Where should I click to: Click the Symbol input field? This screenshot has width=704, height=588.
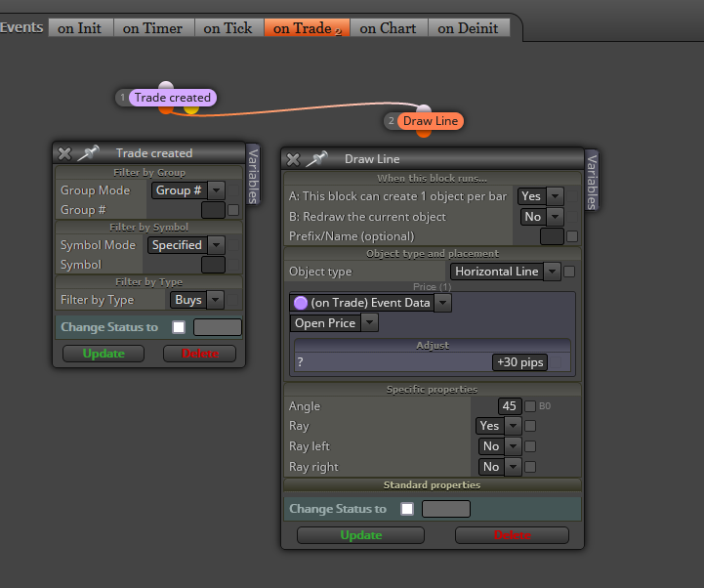tap(213, 265)
